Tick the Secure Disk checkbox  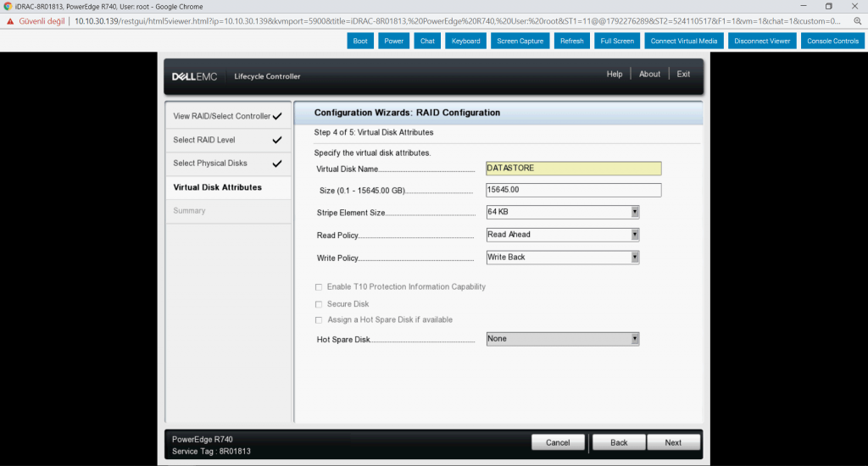click(x=319, y=304)
